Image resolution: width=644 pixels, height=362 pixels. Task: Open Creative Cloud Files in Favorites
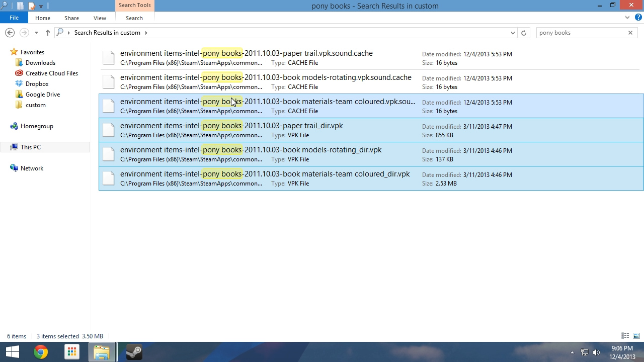point(52,73)
